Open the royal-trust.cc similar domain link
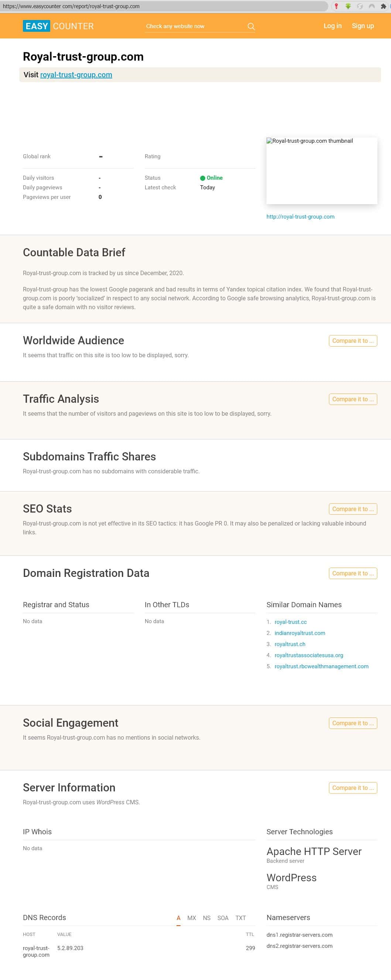 point(290,622)
